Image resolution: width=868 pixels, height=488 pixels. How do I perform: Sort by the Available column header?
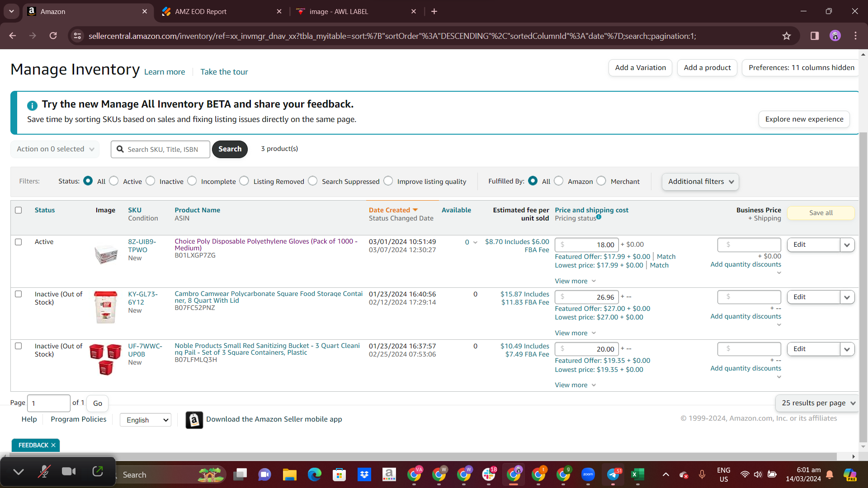pos(456,210)
